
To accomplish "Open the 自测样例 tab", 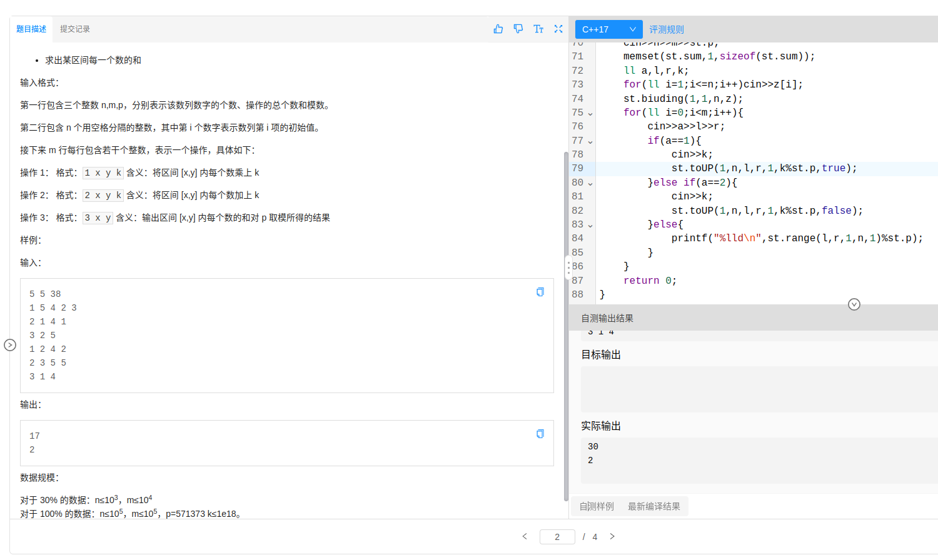I will pyautogui.click(x=597, y=506).
